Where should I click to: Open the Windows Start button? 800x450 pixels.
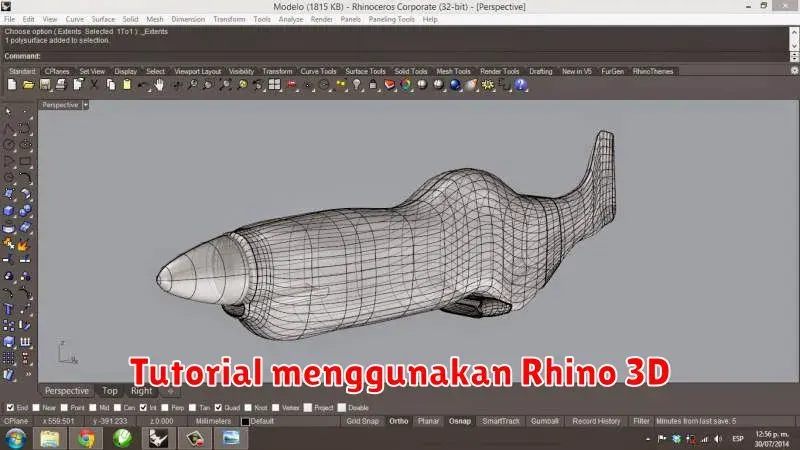coord(15,439)
